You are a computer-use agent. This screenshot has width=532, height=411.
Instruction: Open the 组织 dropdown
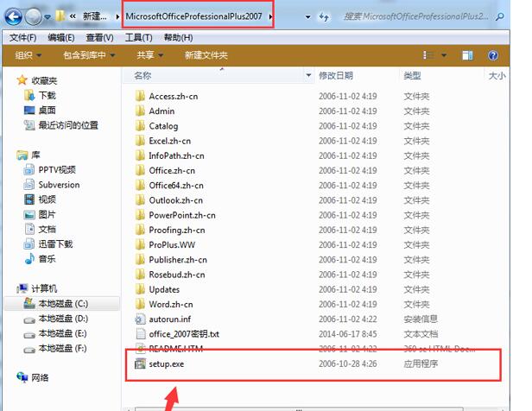coord(28,55)
